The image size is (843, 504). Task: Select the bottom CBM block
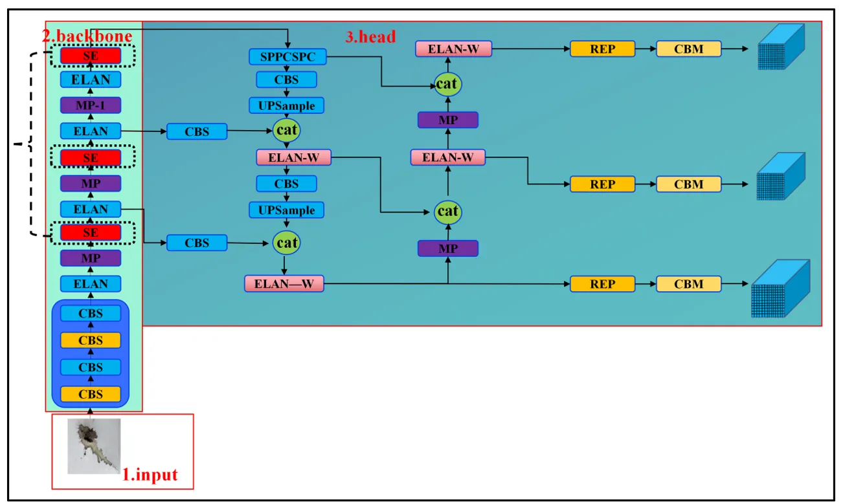point(688,283)
